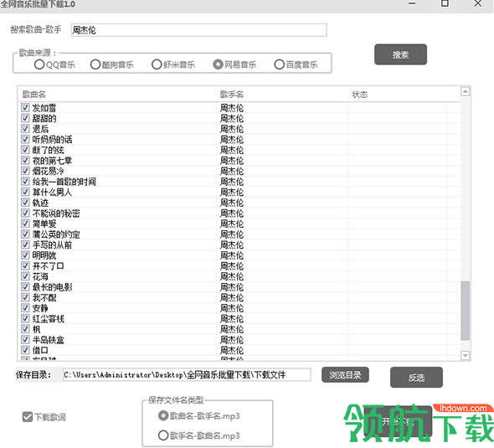The width and height of the screenshot is (494, 448).
Task: Click the 保存目录 path field
Action: pos(187,374)
